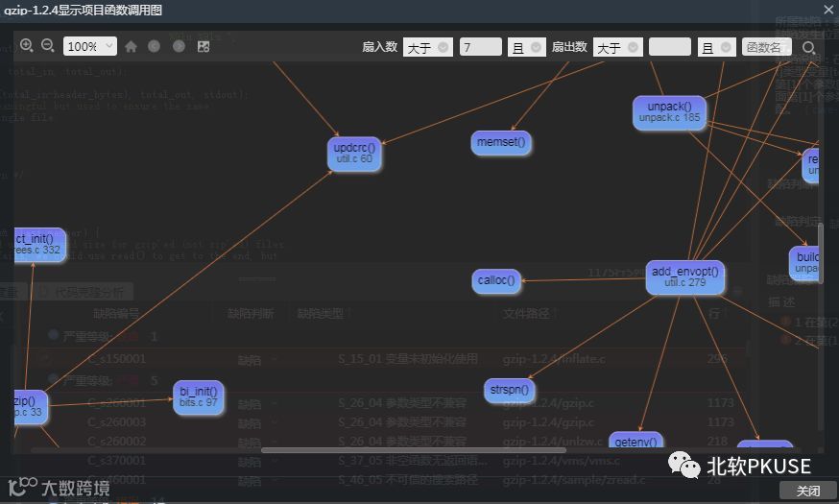Return to graph home view
Viewport: 839px width, 504px height.
tap(131, 46)
